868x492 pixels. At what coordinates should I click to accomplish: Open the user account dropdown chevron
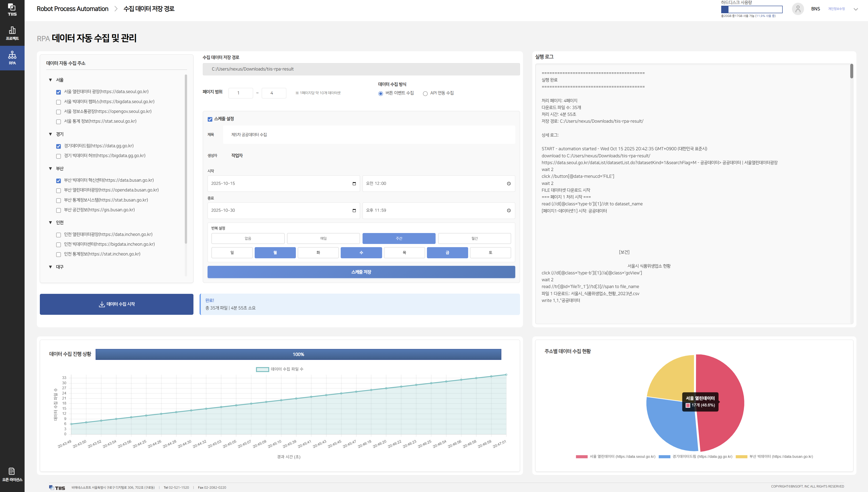[x=855, y=10]
